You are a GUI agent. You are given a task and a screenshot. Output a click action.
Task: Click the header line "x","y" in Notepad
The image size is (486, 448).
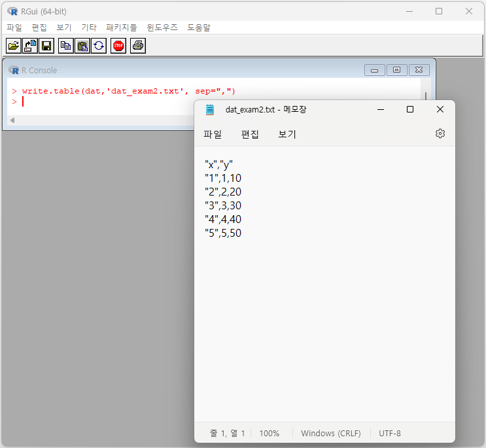click(219, 165)
